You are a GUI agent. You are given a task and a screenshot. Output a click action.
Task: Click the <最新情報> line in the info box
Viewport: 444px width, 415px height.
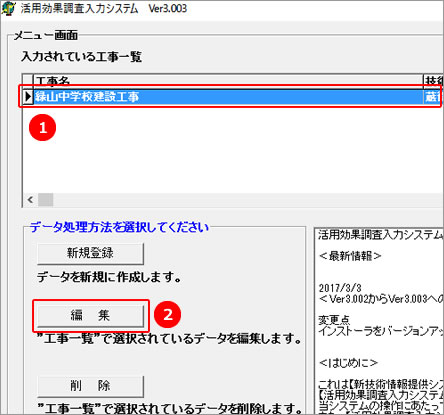click(350, 256)
